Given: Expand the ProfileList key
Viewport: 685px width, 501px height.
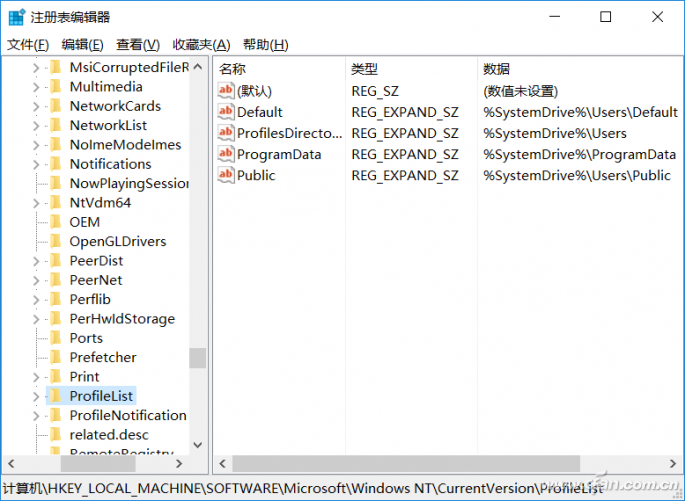Looking at the screenshot, I should [36, 396].
